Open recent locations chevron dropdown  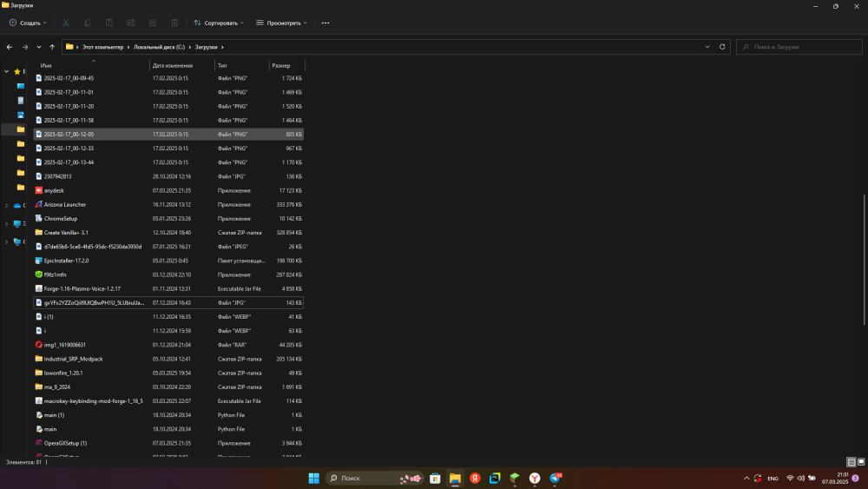pos(39,47)
